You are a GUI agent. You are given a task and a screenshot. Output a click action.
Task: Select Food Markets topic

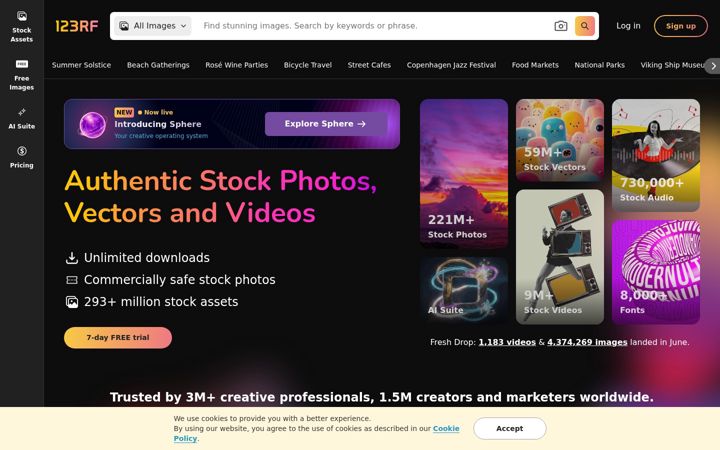(535, 65)
